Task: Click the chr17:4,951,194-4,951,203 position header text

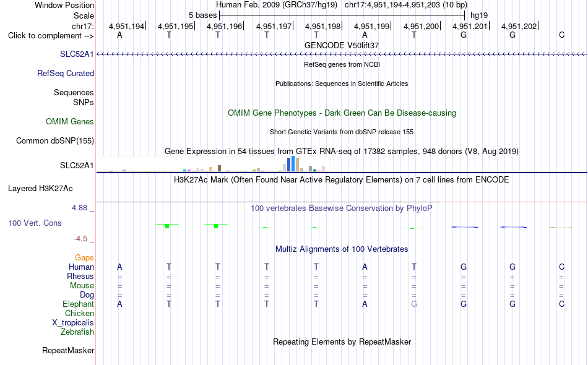Action: point(406,5)
